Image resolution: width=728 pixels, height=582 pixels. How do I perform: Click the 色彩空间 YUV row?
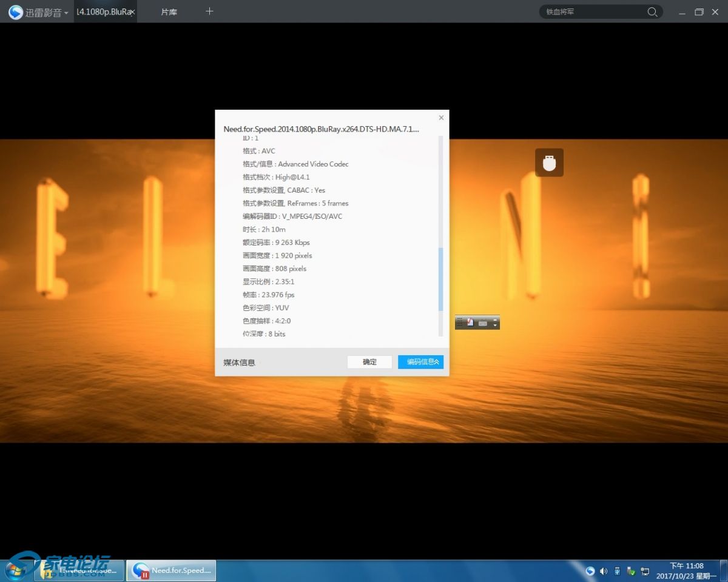click(266, 308)
